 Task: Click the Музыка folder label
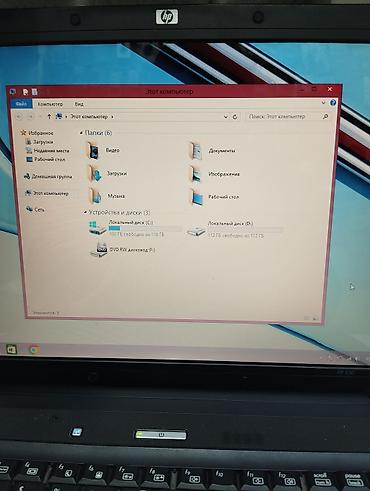coord(116,196)
